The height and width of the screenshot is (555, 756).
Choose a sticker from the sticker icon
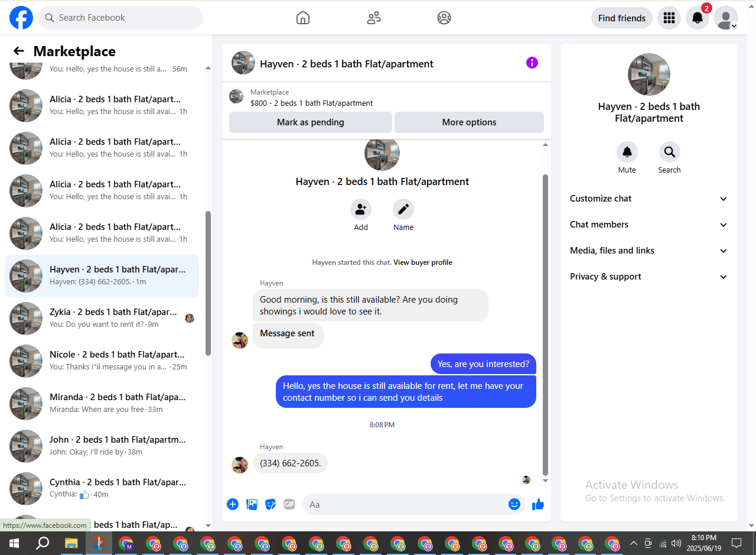point(271,504)
